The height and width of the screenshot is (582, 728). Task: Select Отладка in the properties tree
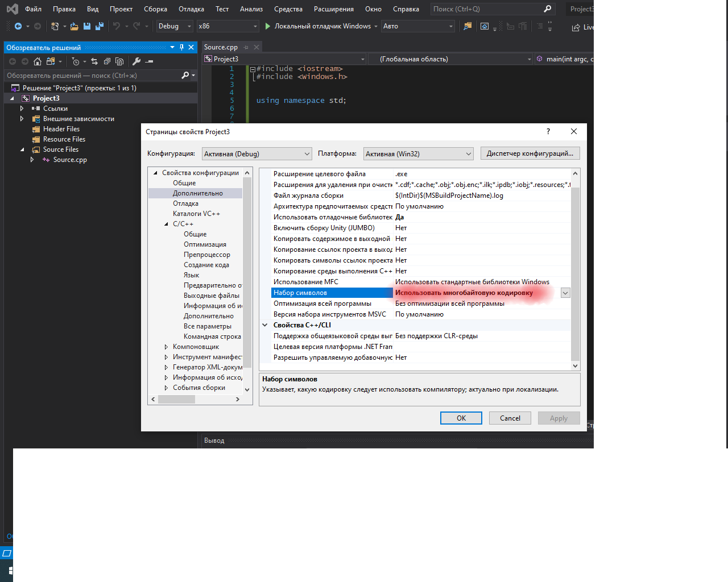point(186,203)
